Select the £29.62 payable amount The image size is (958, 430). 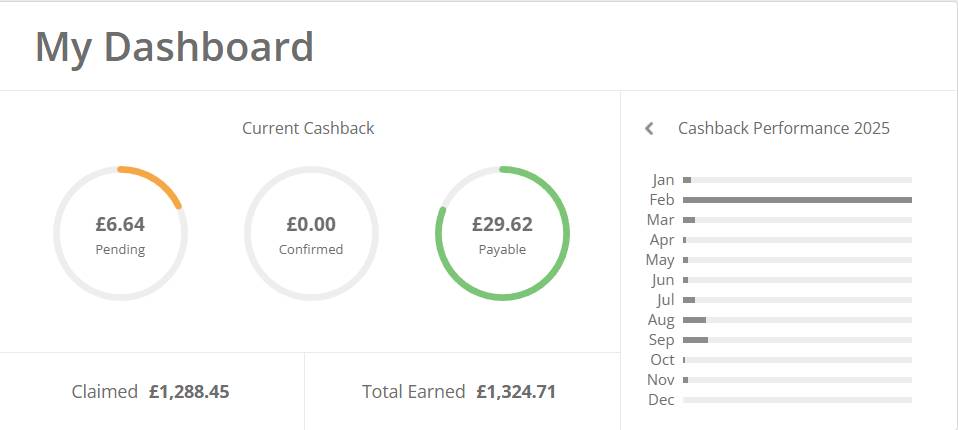point(502,224)
